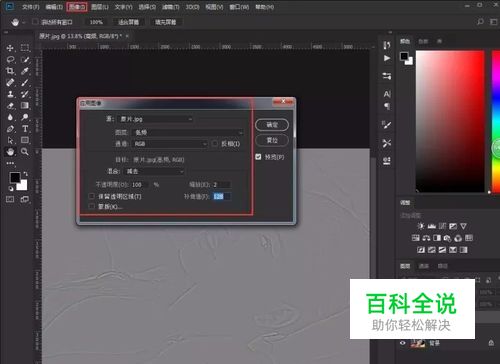
Task: Open the 3D menu
Action: (x=192, y=7)
